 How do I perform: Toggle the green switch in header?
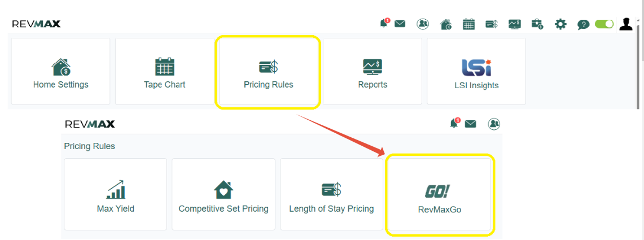[604, 24]
